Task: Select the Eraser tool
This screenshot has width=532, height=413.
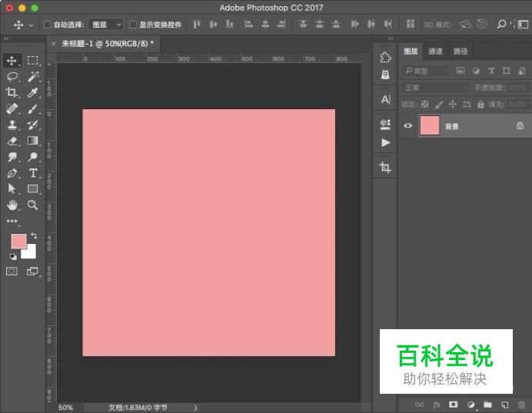Action: pos(12,142)
